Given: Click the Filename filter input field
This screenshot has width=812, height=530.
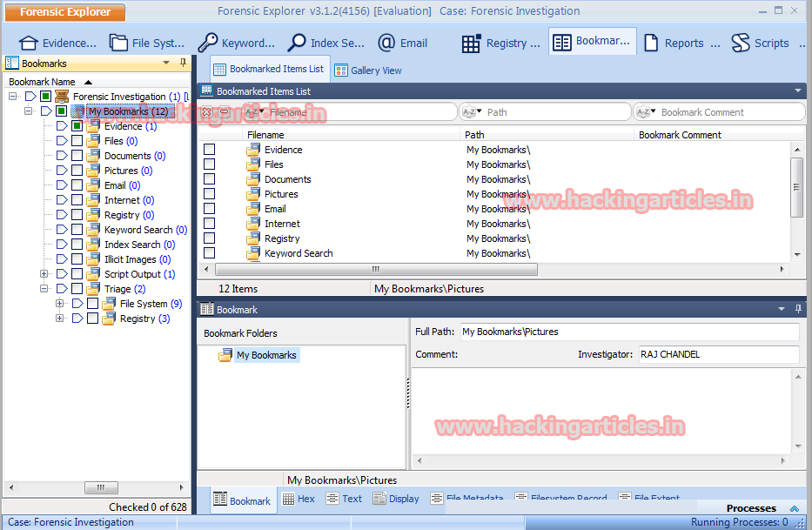Looking at the screenshot, I should pyautogui.click(x=361, y=112).
